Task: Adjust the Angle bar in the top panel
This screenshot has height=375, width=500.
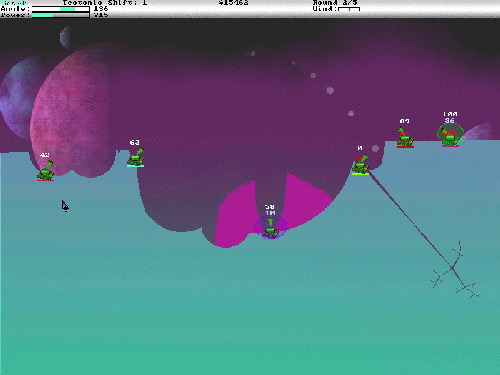Action: click(x=61, y=9)
